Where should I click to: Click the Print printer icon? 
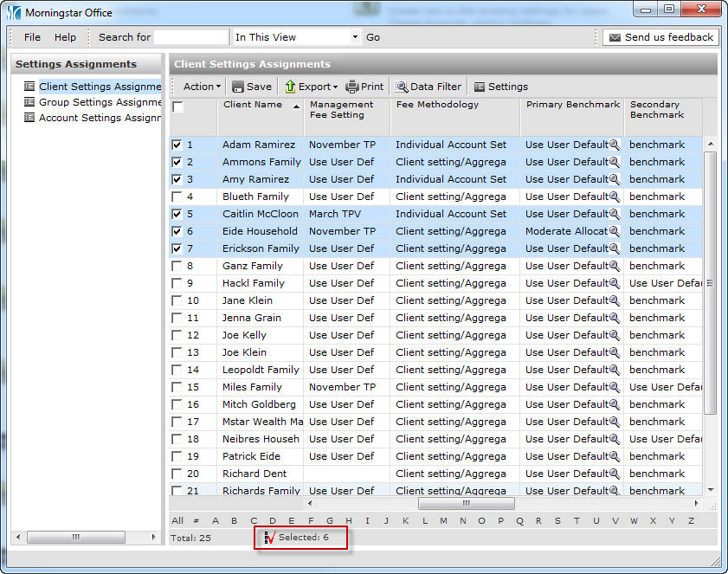pos(352,87)
